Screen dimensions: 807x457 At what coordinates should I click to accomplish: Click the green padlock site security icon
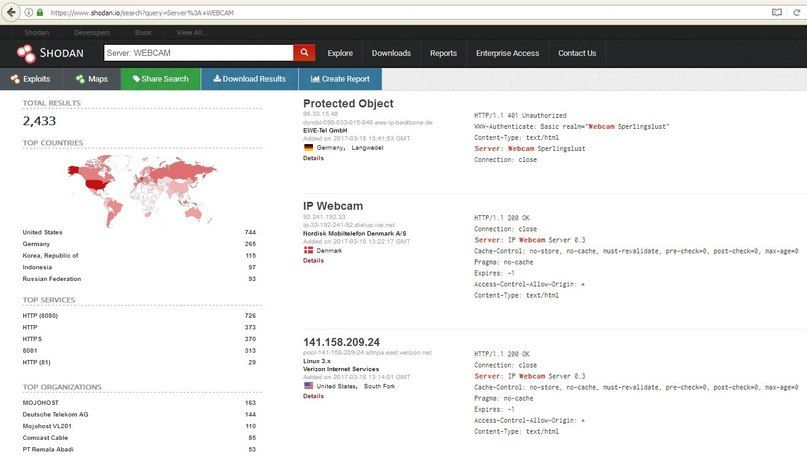[40, 13]
